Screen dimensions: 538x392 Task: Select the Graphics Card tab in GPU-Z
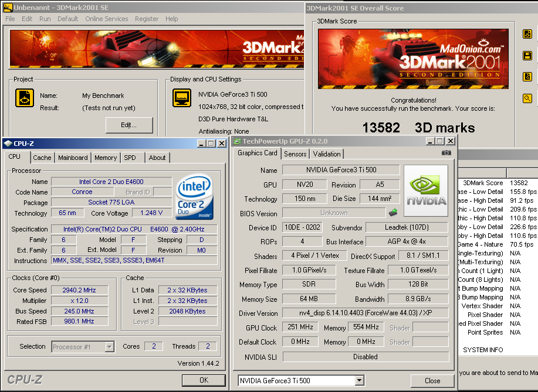(257, 153)
